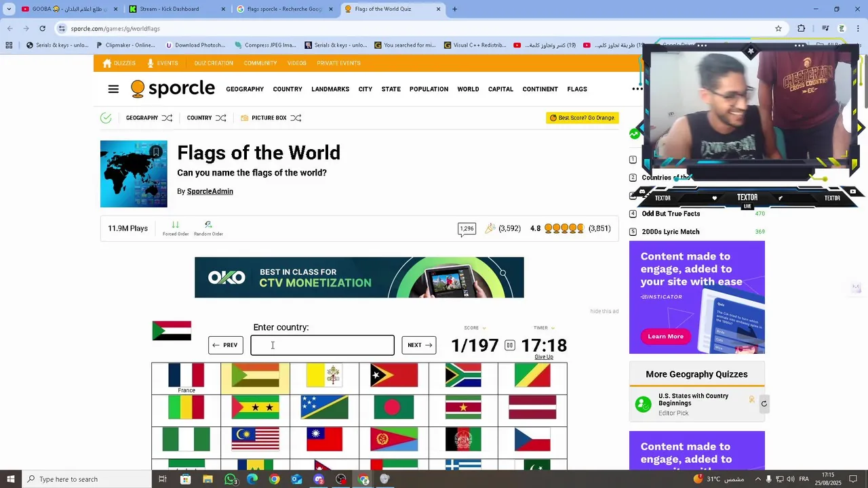
Task: Click the NEXT button
Action: click(x=418, y=345)
